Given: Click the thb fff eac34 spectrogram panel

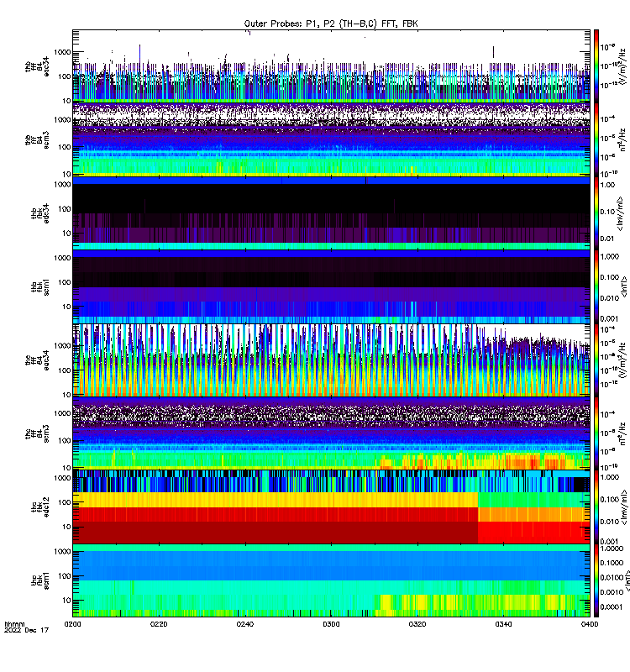Looking at the screenshot, I should point(331,66).
